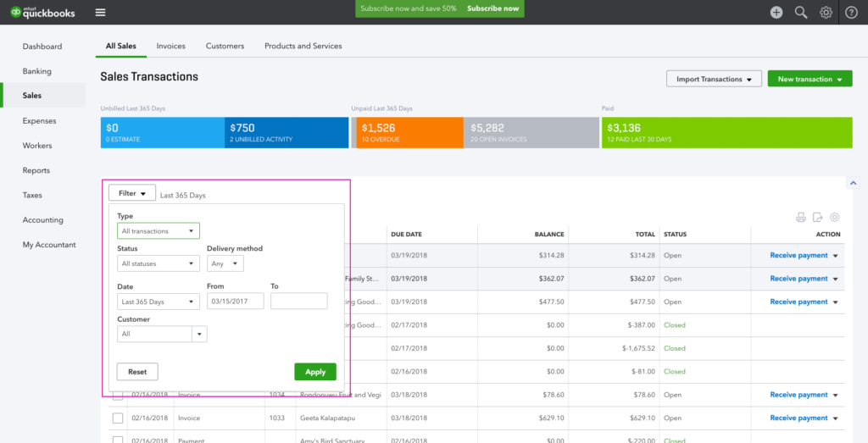Switch to the All Sales tab
The width and height of the screenshot is (868, 443).
(120, 46)
